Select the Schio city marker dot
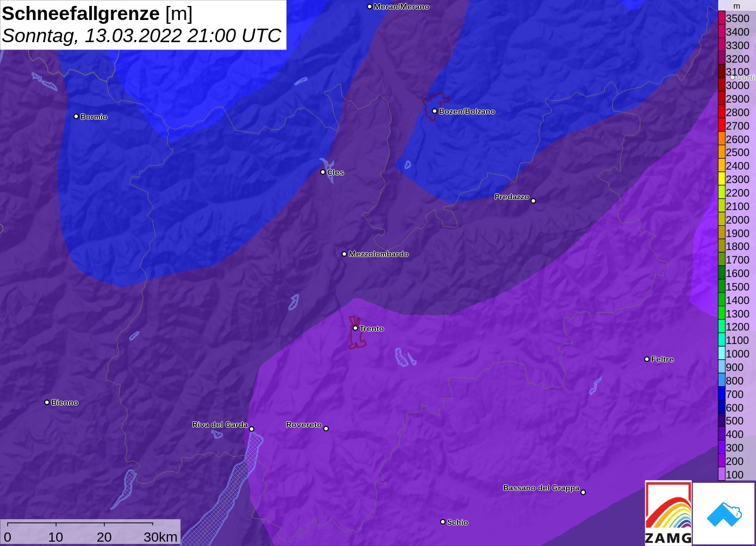Image resolution: width=756 pixels, height=546 pixels. tap(443, 522)
